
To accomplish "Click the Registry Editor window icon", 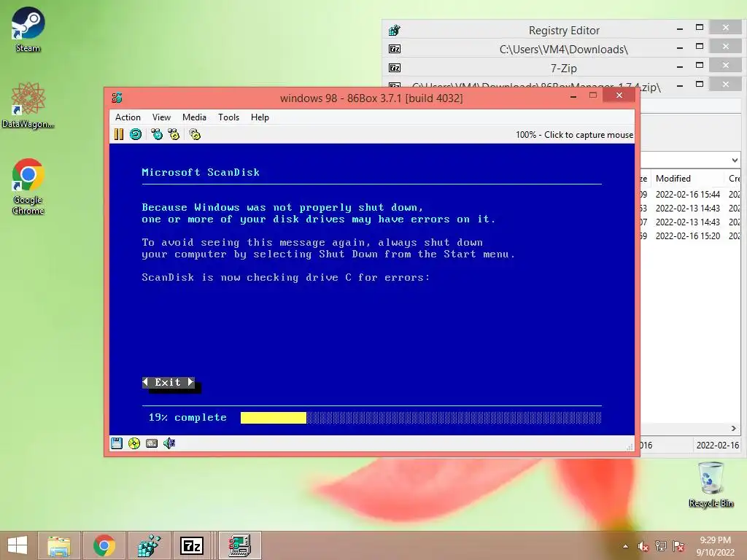I will pos(395,30).
